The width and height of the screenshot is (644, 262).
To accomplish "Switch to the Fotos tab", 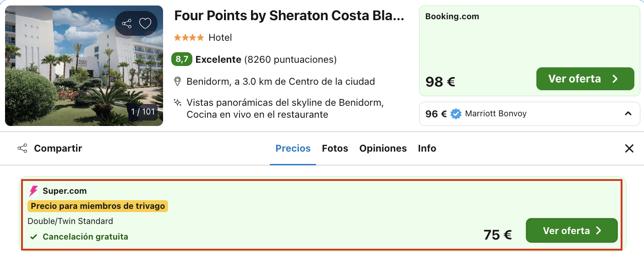I will coord(335,148).
